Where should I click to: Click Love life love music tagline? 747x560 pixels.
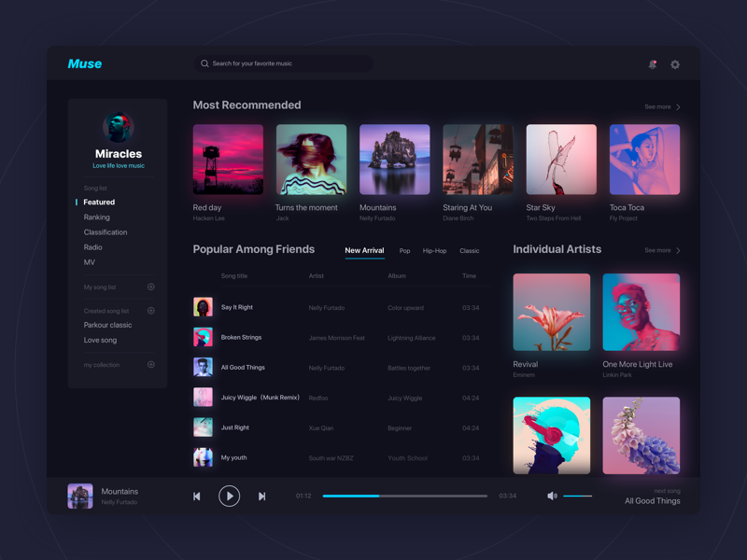(119, 166)
